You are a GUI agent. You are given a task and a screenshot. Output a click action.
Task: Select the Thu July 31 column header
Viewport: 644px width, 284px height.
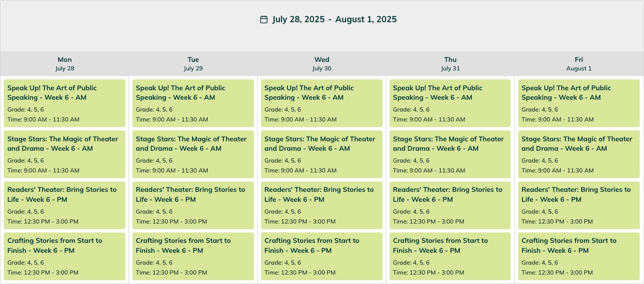coord(451,64)
